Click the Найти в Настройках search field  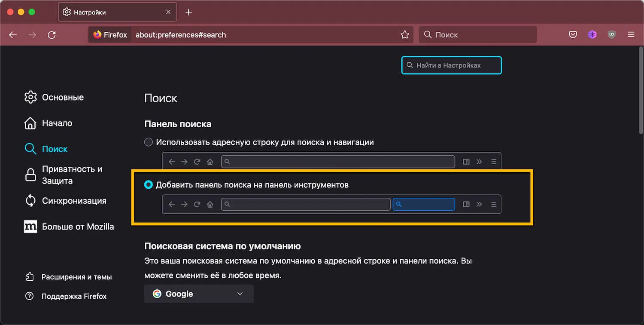[x=452, y=65]
